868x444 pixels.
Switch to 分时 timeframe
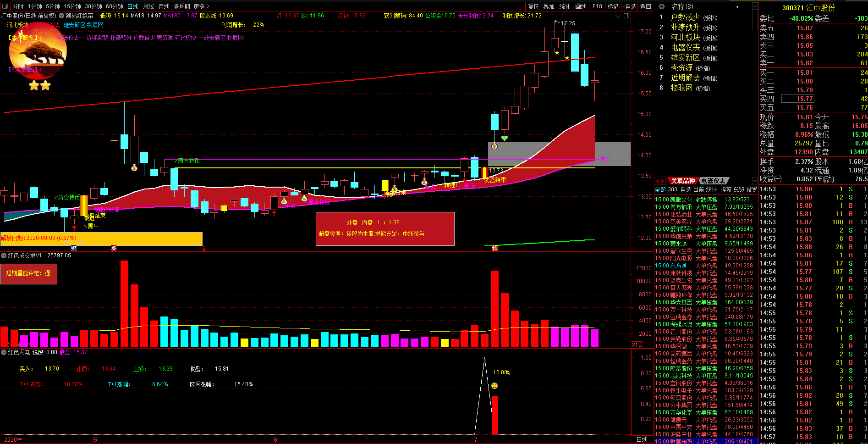[x=18, y=6]
